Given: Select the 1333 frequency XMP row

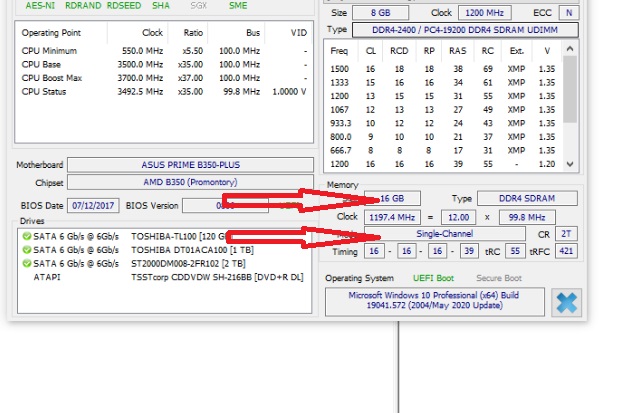Looking at the screenshot, I should (443, 83).
